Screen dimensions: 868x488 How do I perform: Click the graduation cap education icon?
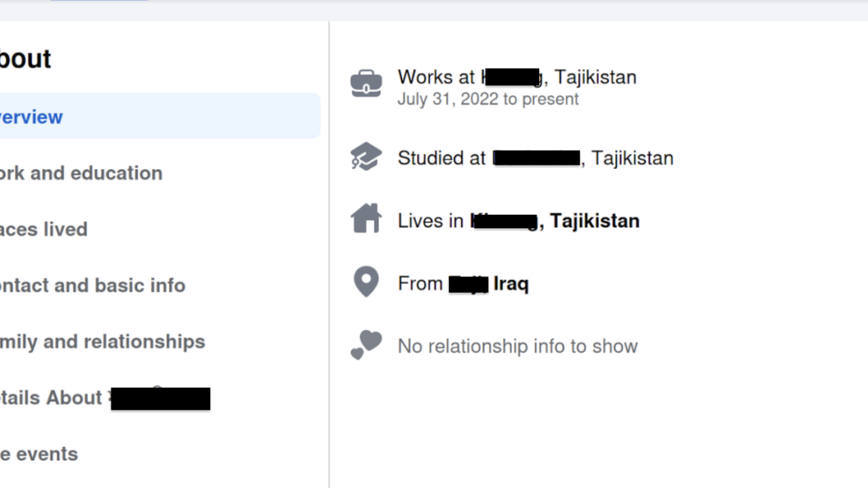tap(366, 157)
